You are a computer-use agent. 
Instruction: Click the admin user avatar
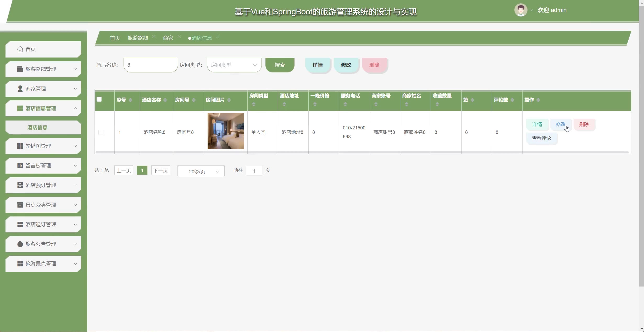point(520,10)
